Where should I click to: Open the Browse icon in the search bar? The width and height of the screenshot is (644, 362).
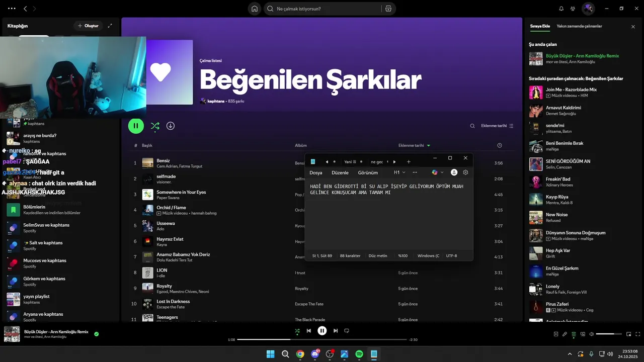[388, 9]
